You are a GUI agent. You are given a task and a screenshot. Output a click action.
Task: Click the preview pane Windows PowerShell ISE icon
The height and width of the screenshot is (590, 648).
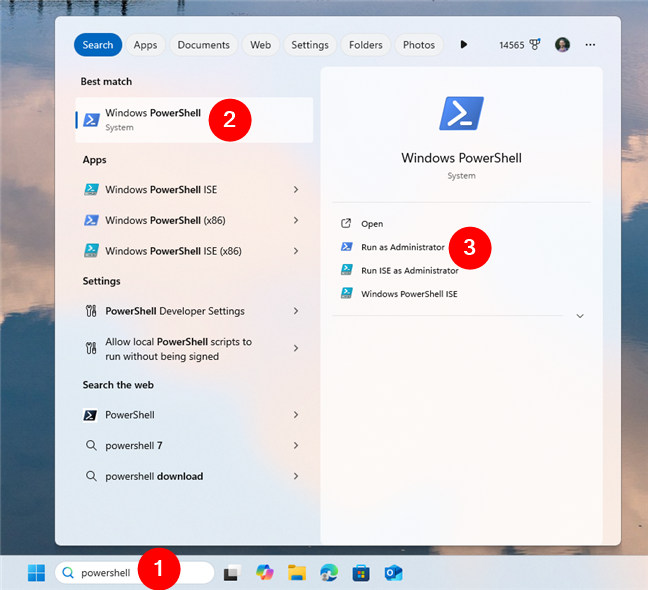click(x=346, y=293)
